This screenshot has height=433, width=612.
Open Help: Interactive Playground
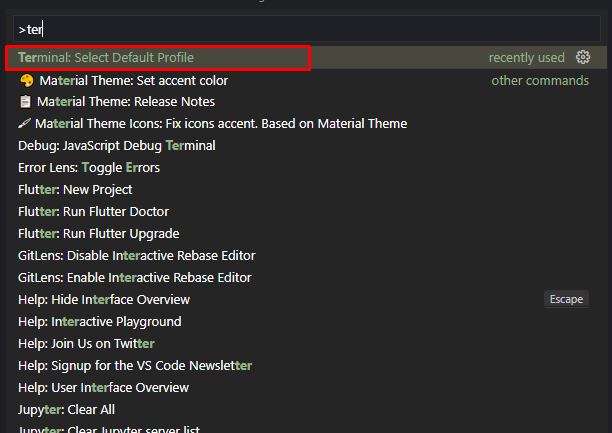click(306, 322)
